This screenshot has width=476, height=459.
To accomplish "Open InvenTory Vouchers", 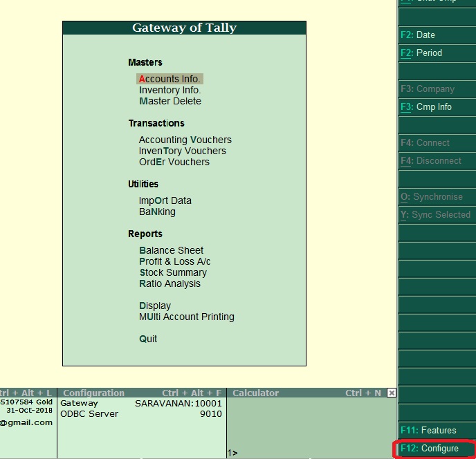I will coord(183,151).
